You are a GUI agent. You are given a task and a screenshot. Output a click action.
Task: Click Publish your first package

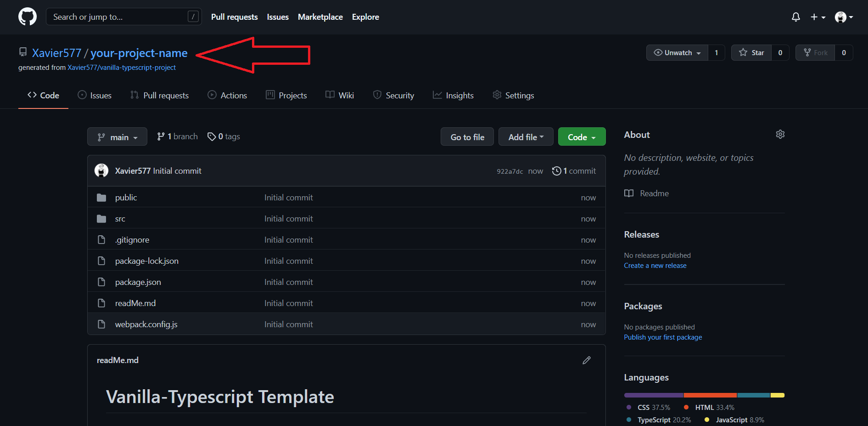point(663,337)
